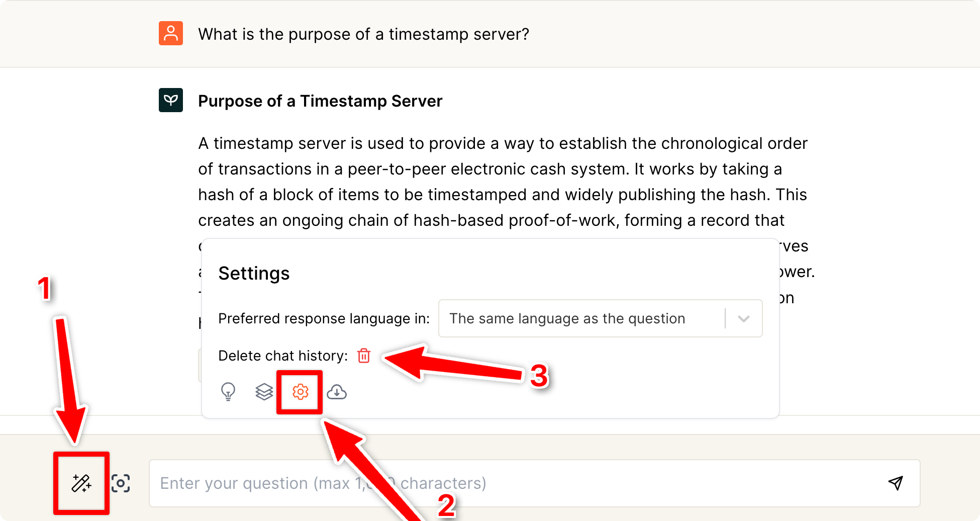
Task: Click the dark green assistant avatar icon
Action: click(171, 100)
